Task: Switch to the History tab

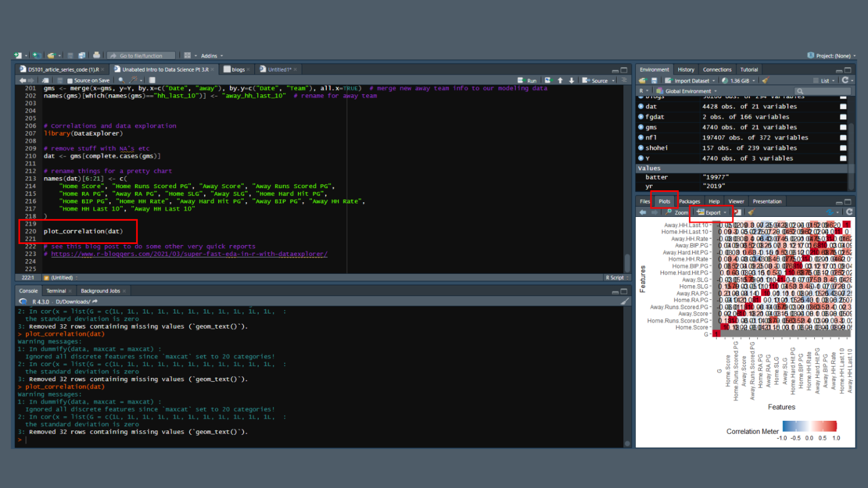Action: (x=685, y=69)
